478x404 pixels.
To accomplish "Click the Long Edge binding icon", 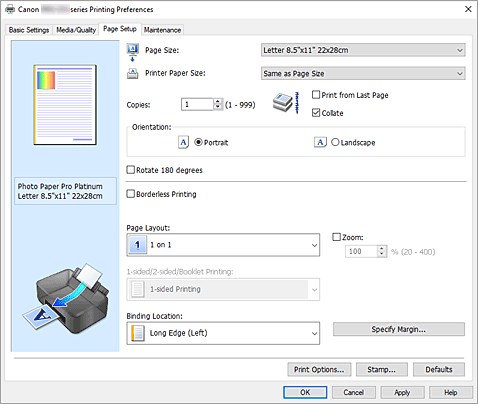I will pos(138,333).
